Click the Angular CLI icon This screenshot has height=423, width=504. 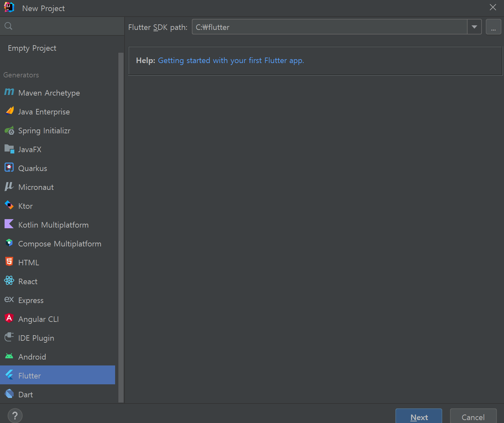point(9,318)
